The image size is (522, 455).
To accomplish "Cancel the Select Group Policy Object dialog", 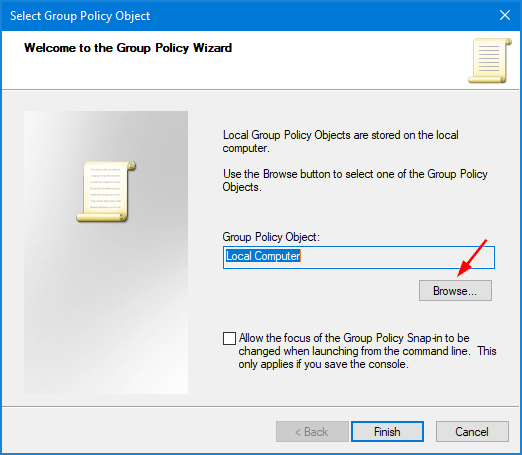I will [x=472, y=432].
